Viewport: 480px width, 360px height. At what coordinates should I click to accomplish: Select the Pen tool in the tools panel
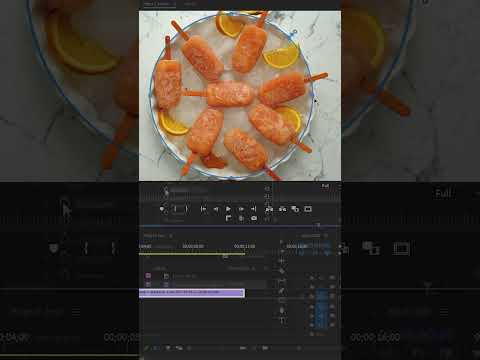point(282,291)
